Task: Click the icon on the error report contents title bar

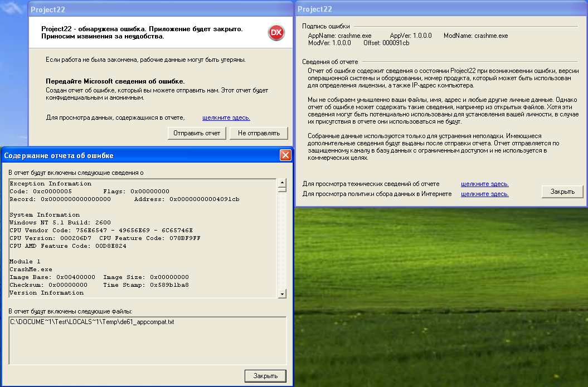Action: pos(7,155)
